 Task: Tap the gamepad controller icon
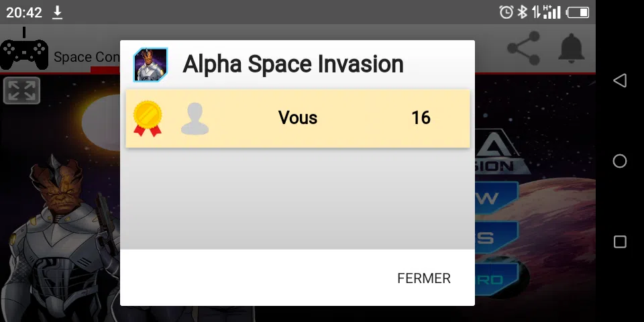[x=24, y=52]
